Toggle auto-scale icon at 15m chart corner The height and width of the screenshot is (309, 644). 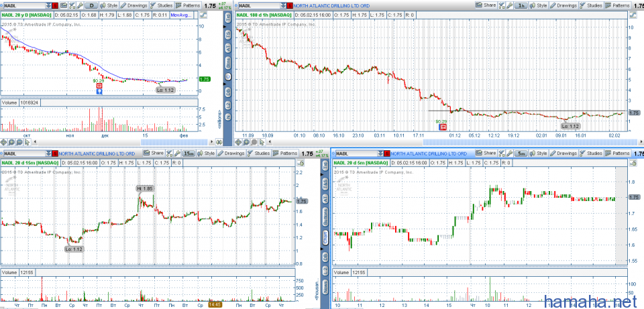pos(301,162)
